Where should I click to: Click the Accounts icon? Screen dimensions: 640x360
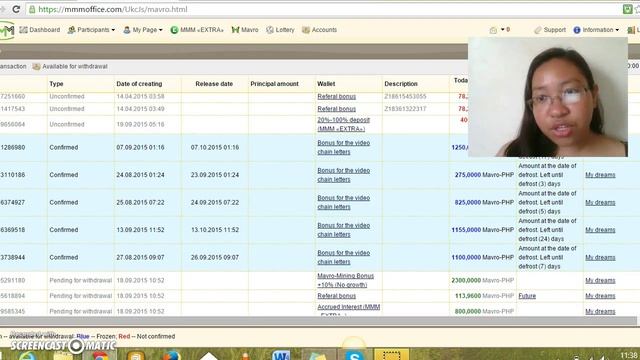(x=306, y=30)
